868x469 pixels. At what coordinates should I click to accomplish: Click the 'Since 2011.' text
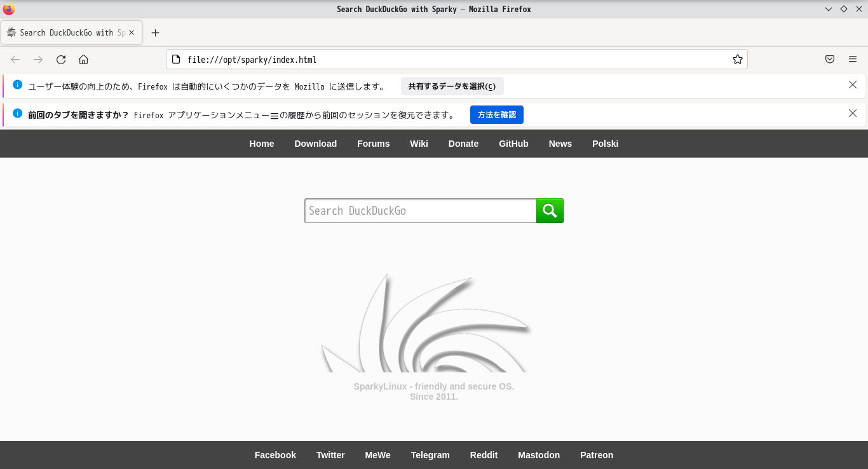click(x=434, y=397)
